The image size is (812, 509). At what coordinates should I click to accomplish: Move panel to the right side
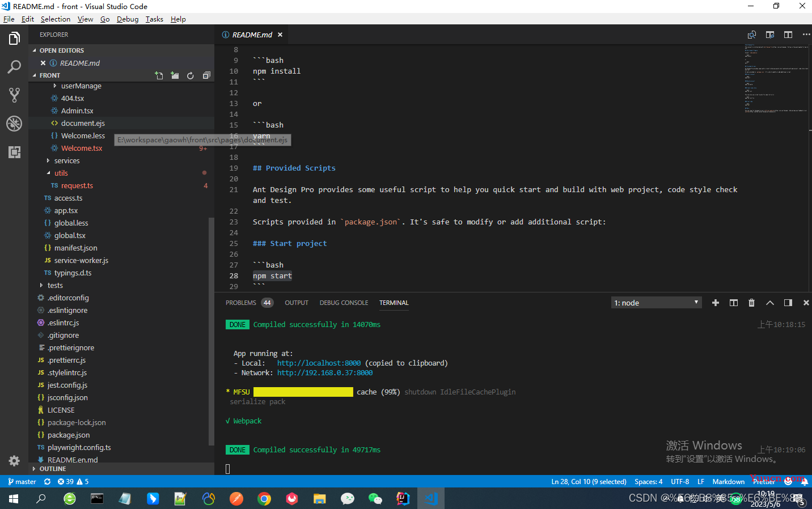click(x=788, y=303)
